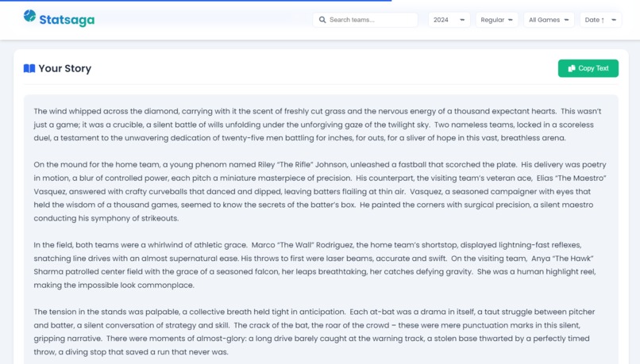Focus the Search teams input field
Viewport: 640px width, 364px height.
click(x=365, y=20)
